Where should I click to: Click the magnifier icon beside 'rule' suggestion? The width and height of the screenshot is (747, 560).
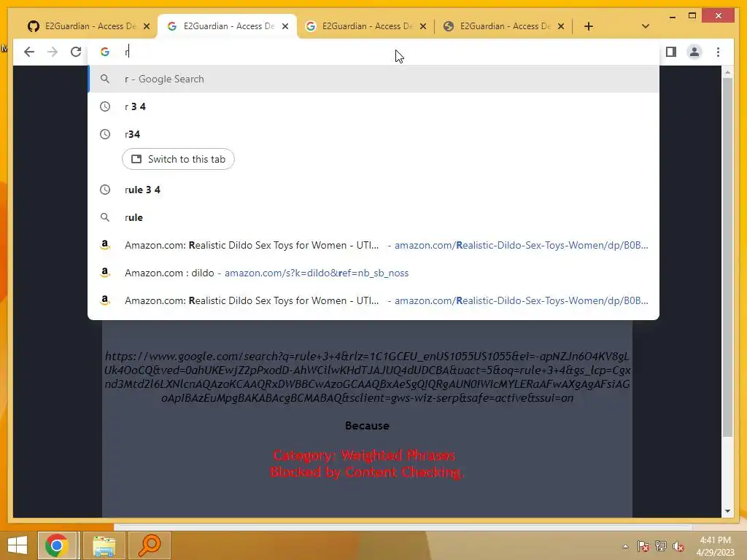pyautogui.click(x=105, y=217)
